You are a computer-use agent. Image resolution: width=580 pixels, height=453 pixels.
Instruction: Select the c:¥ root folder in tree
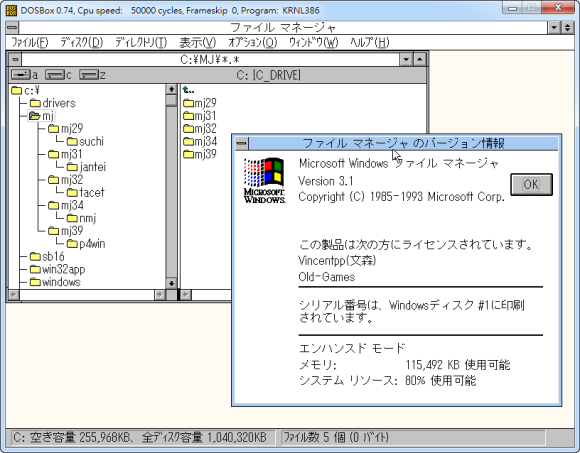click(x=25, y=90)
